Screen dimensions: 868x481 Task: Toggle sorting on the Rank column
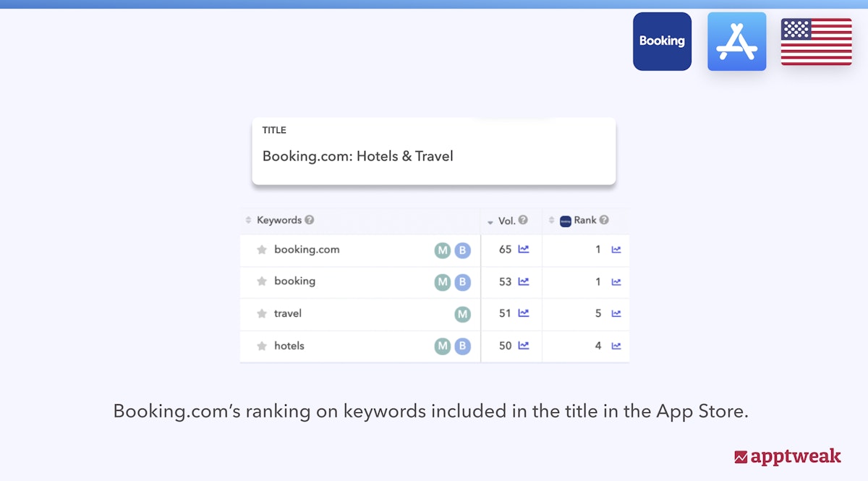[x=551, y=220]
